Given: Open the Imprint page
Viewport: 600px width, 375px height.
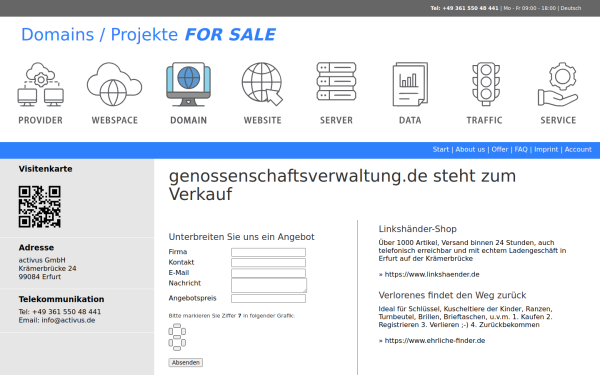Looking at the screenshot, I should pyautogui.click(x=546, y=150).
